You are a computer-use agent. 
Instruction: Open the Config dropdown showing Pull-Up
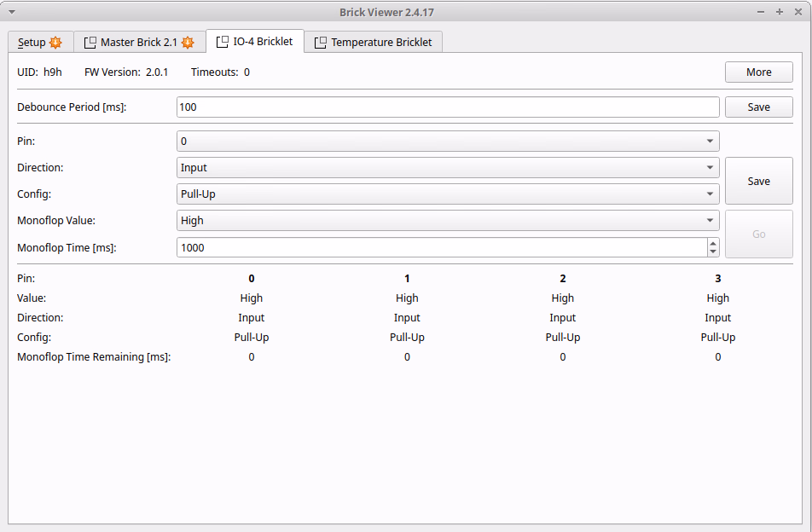point(448,194)
